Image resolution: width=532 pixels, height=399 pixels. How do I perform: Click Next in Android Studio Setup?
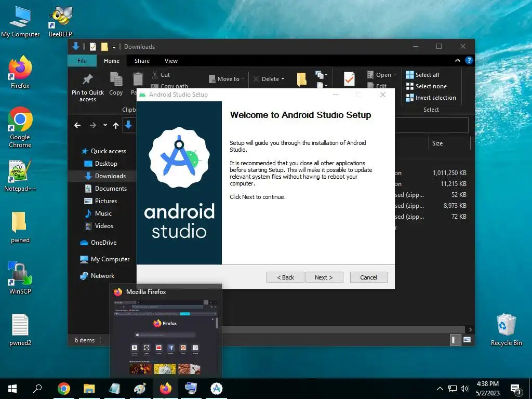click(324, 277)
